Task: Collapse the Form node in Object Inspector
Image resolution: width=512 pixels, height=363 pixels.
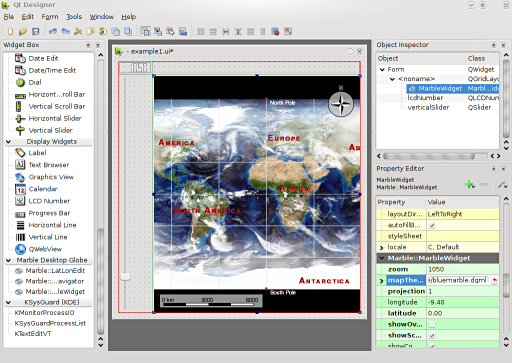Action: 382,70
